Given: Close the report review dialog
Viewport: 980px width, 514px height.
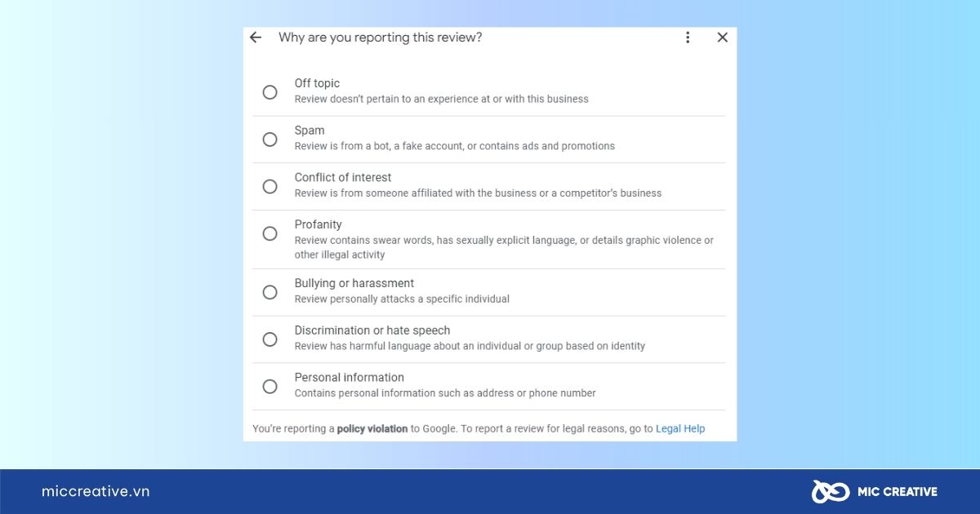Looking at the screenshot, I should [722, 38].
